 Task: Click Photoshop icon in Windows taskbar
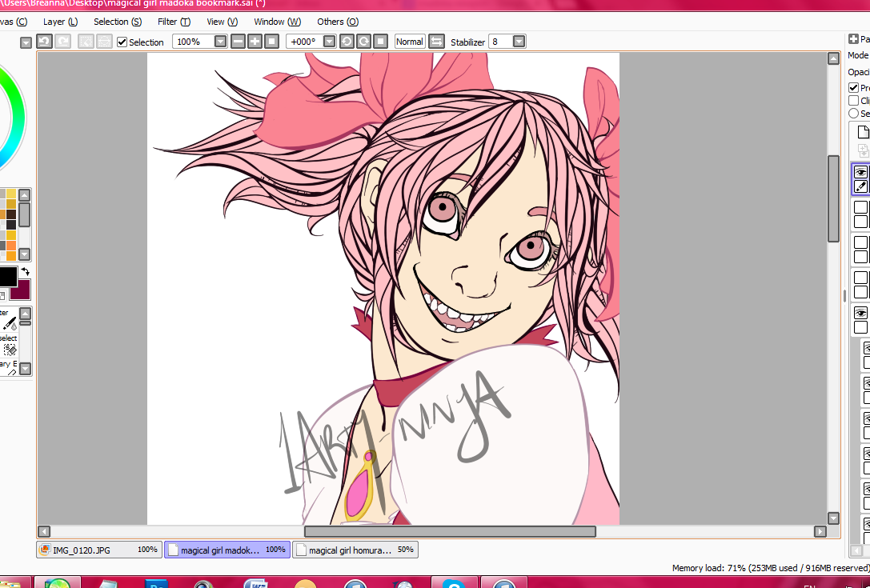pos(156,582)
